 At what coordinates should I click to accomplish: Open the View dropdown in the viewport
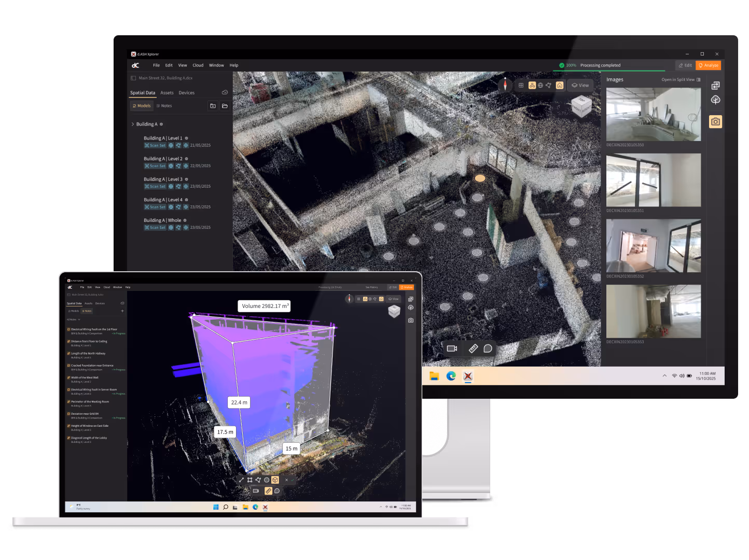pos(580,85)
